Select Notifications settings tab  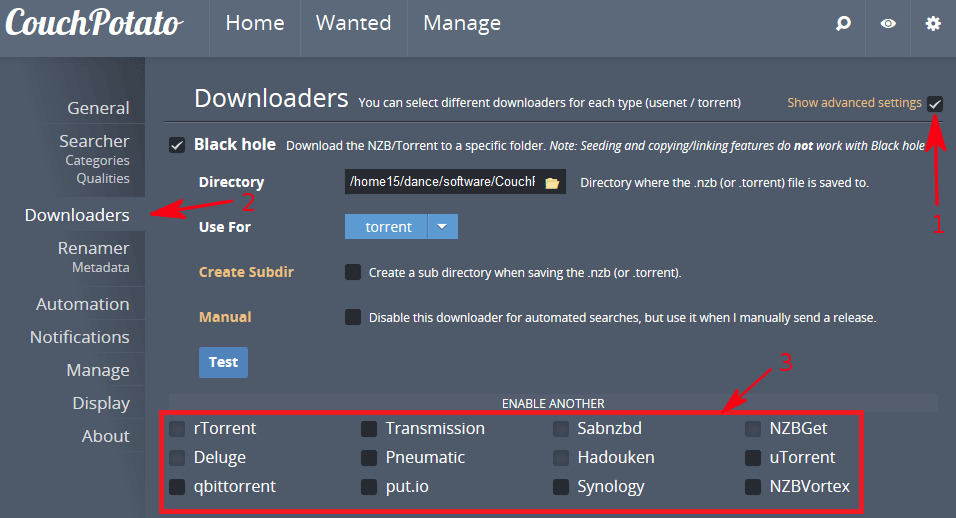pyautogui.click(x=80, y=337)
